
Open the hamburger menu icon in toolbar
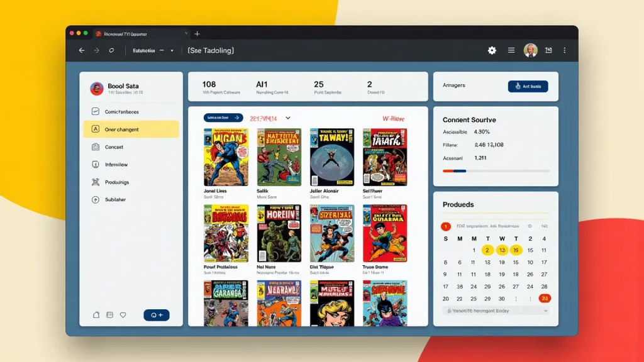point(511,50)
